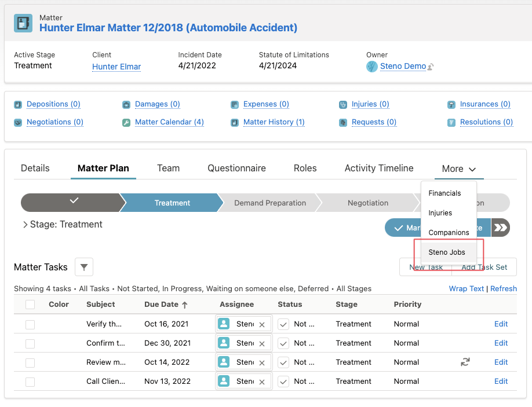The width and height of the screenshot is (532, 407).
Task: Click assignee avatar on Review task row
Action: [224, 362]
